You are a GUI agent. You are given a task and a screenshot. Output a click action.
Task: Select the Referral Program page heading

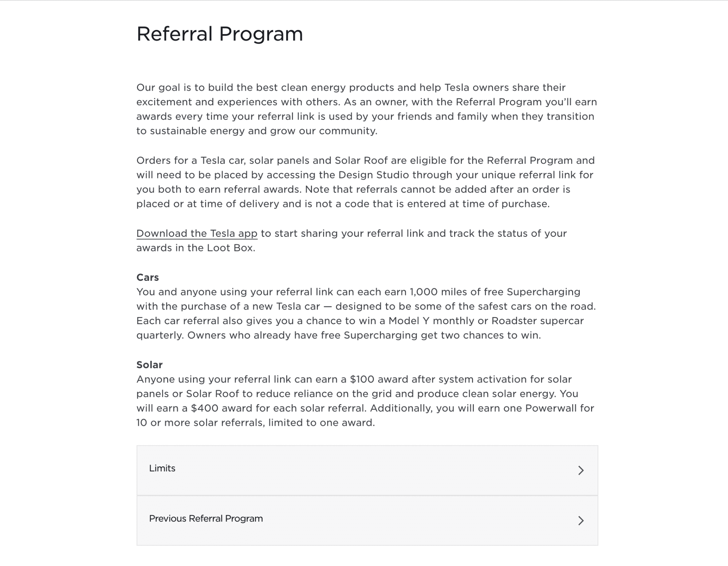tap(219, 34)
